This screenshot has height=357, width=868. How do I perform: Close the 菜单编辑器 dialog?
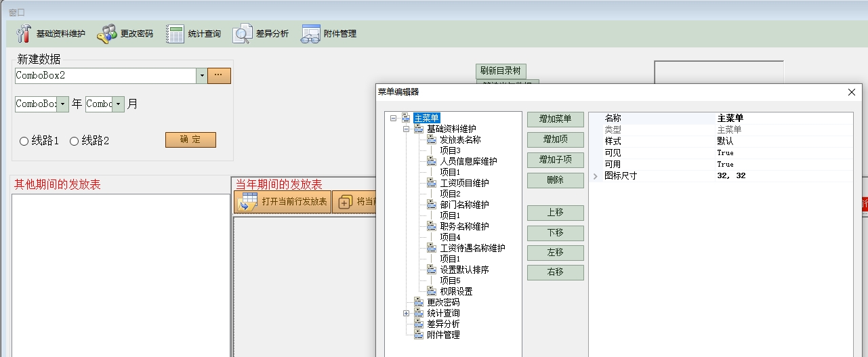(852, 92)
